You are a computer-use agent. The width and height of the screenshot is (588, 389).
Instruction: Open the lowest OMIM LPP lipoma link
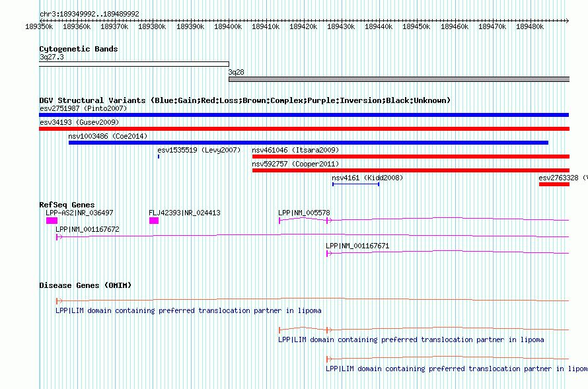point(457,369)
